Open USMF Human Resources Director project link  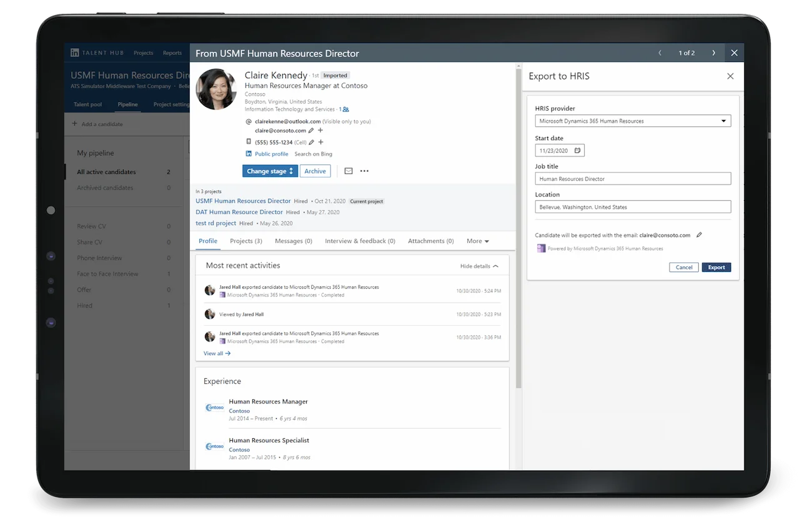click(243, 201)
